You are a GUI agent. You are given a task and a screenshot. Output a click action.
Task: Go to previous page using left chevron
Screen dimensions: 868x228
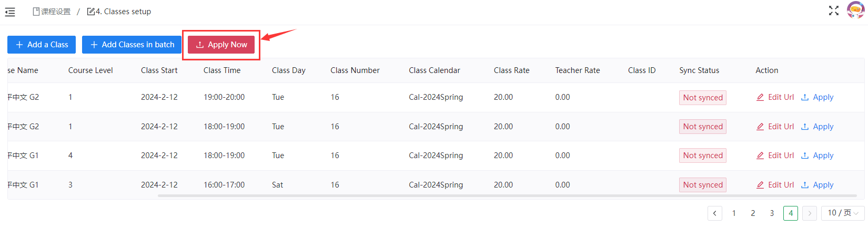(714, 213)
